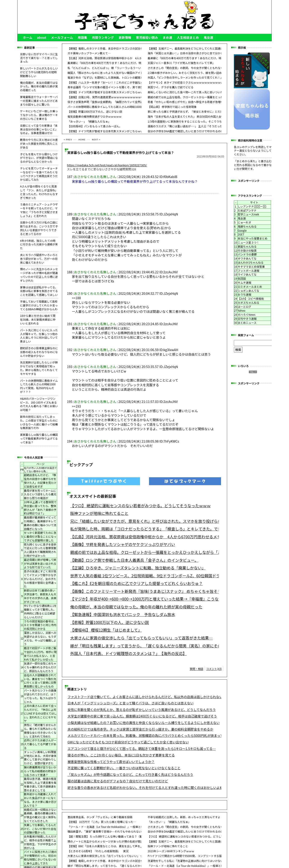
Task: Open top headline 【朗報】竜殺しのタツナミ作者
Action: [104, 48]
